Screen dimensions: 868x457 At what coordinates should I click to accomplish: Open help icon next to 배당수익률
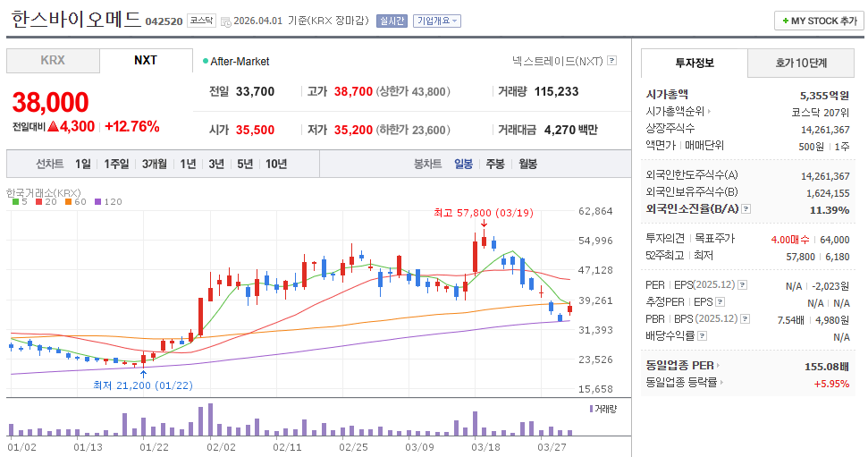702,335
